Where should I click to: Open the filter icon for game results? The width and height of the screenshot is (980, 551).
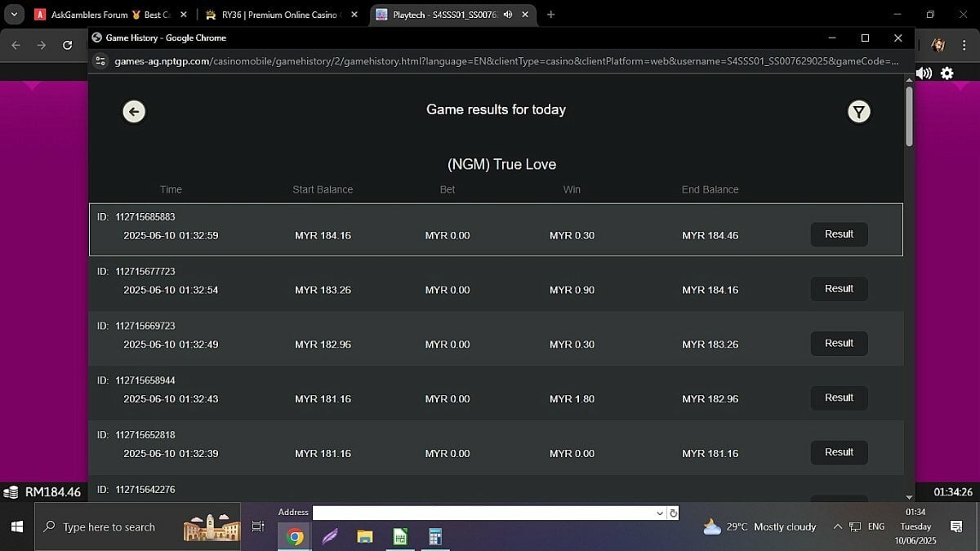(x=858, y=112)
